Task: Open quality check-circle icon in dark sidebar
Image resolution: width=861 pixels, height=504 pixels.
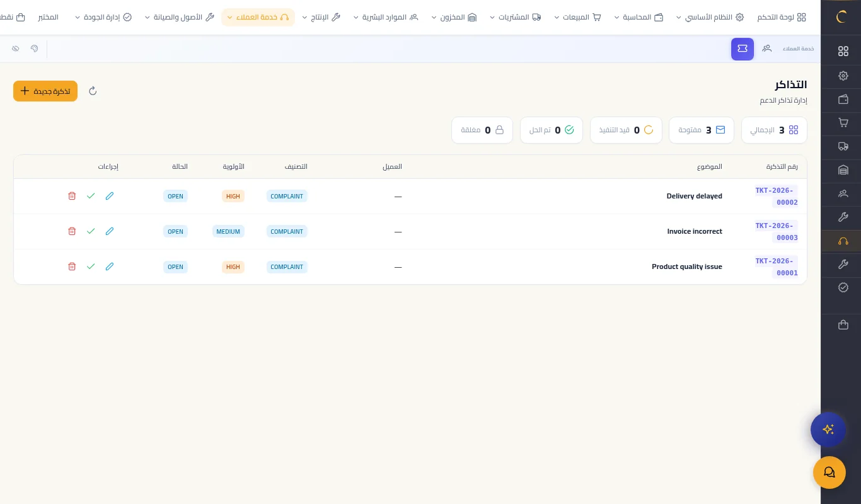Action: coord(843,287)
